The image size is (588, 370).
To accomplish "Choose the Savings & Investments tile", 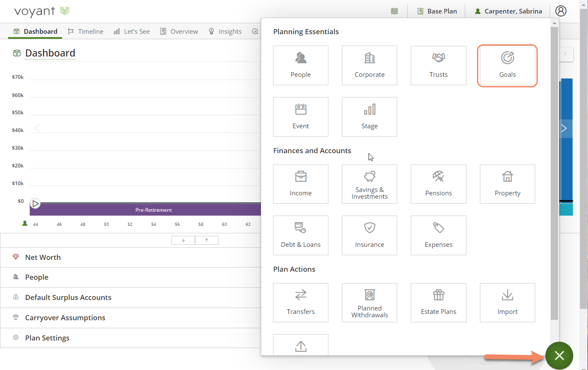I will [369, 184].
